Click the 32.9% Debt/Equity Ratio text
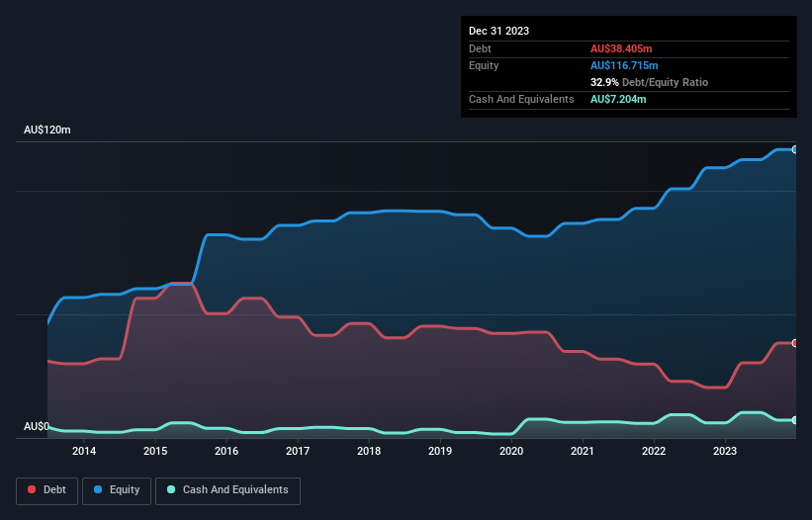Viewport: 812px width, 520px height. (x=649, y=82)
